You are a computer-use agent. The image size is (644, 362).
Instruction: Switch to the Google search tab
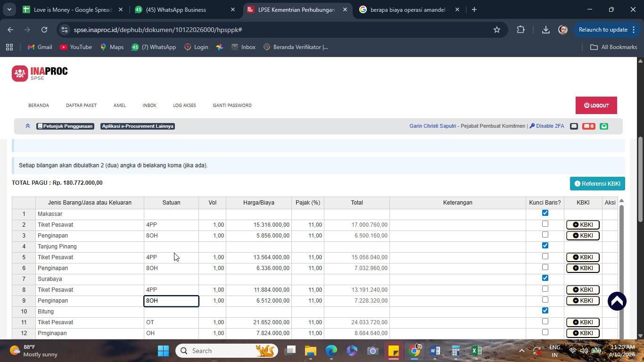[x=410, y=9]
